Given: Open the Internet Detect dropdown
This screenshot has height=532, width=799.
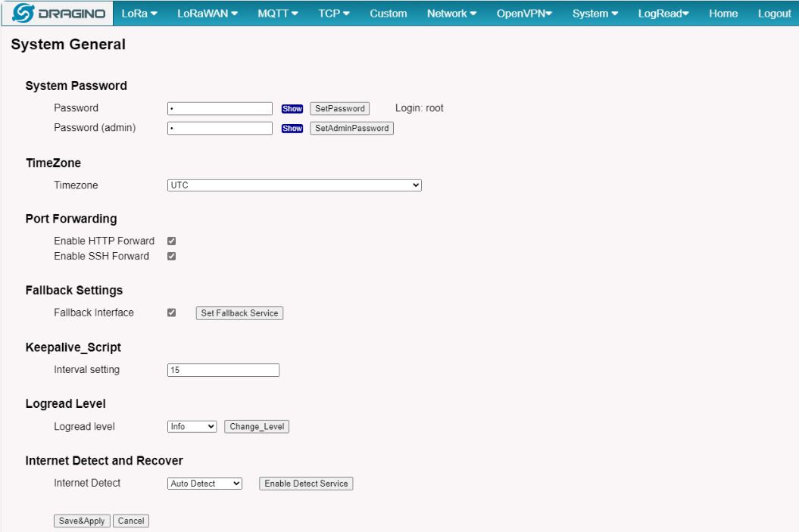Looking at the screenshot, I should (204, 484).
